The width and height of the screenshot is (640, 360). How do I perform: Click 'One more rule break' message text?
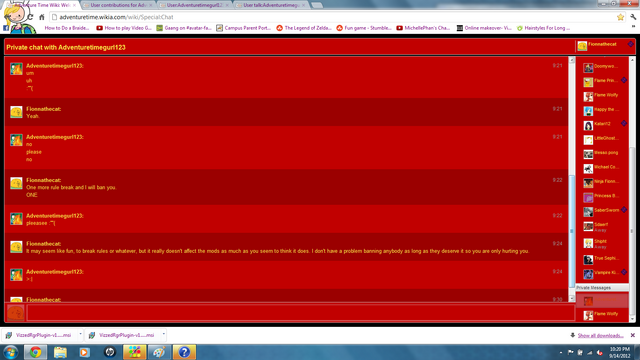[71, 187]
